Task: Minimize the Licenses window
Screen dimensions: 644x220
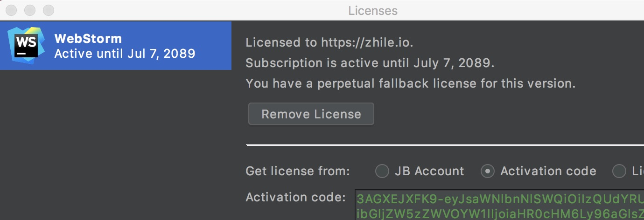Action: (30, 10)
